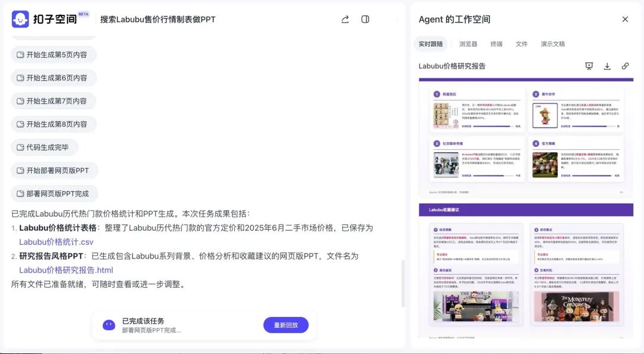Viewport: 644px width, 354px height.
Task: Click the Labubu收藏建议 slide header
Action: (x=526, y=210)
